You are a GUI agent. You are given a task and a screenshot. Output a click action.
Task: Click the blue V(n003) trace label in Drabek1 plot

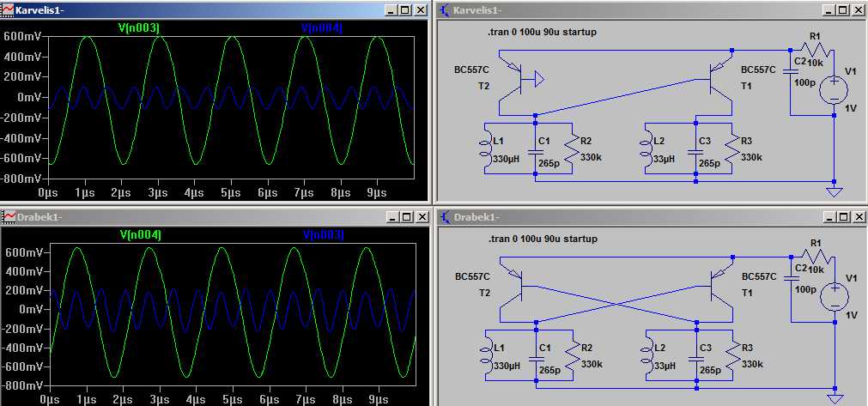click(323, 234)
